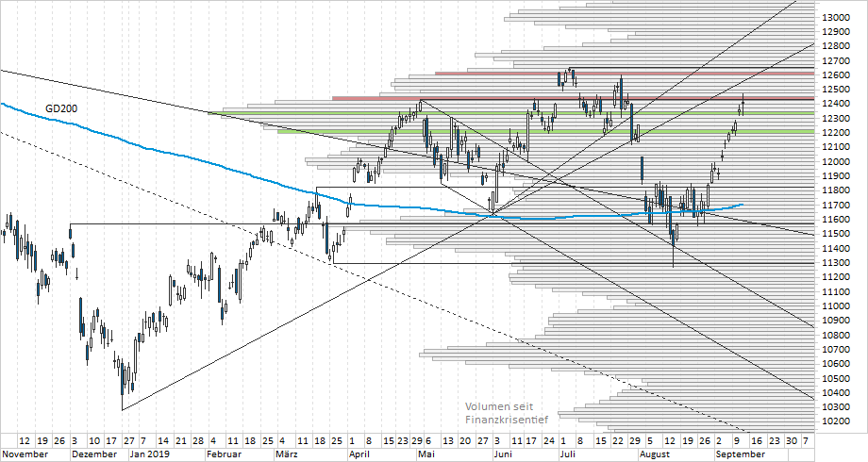Viewport: 868px width, 462px height.
Task: Select Februar on the time axis
Action: 223,454
